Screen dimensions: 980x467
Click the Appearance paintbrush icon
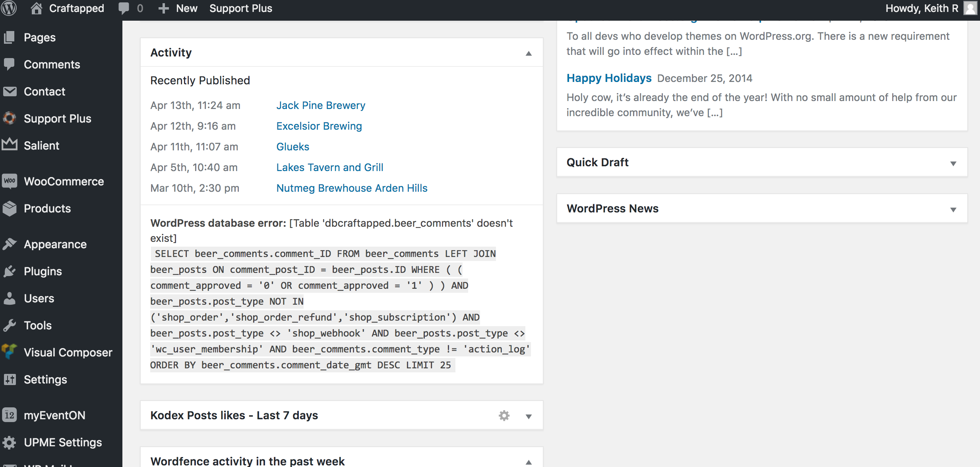[10, 244]
